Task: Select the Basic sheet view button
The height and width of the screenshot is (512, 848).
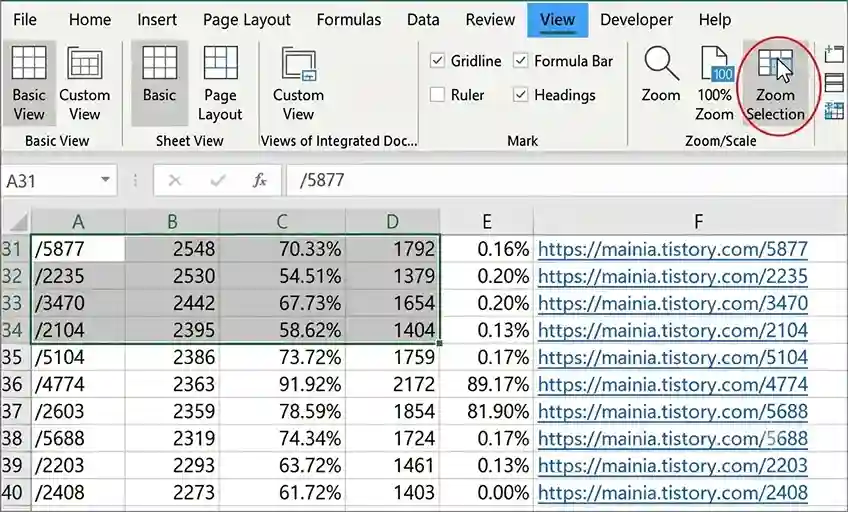Action: [x=160, y=83]
